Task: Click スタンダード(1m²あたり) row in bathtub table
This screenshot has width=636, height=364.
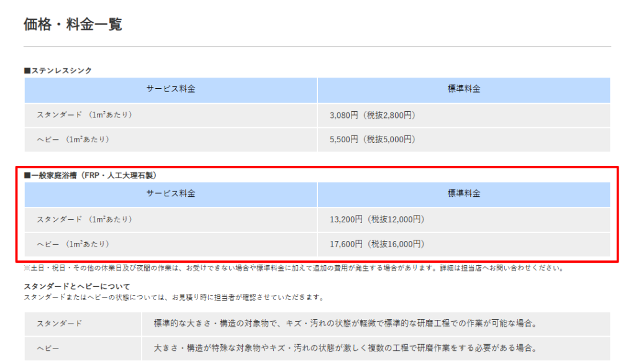Action: [x=170, y=220]
